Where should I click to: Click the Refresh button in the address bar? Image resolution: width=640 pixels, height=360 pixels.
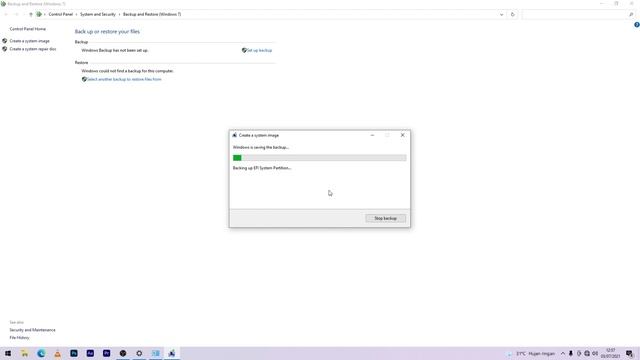[x=513, y=14]
